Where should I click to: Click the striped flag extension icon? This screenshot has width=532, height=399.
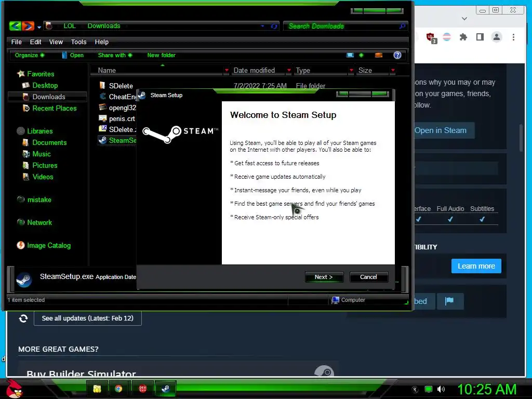pyautogui.click(x=447, y=37)
